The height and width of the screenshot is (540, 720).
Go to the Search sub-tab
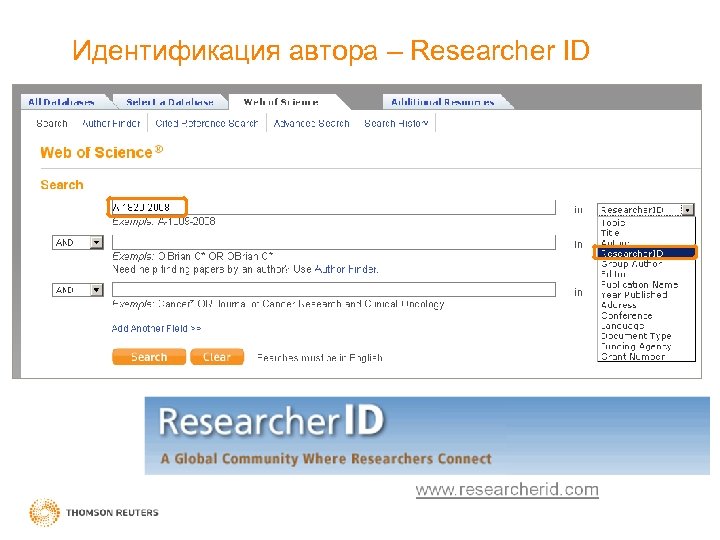click(52, 124)
